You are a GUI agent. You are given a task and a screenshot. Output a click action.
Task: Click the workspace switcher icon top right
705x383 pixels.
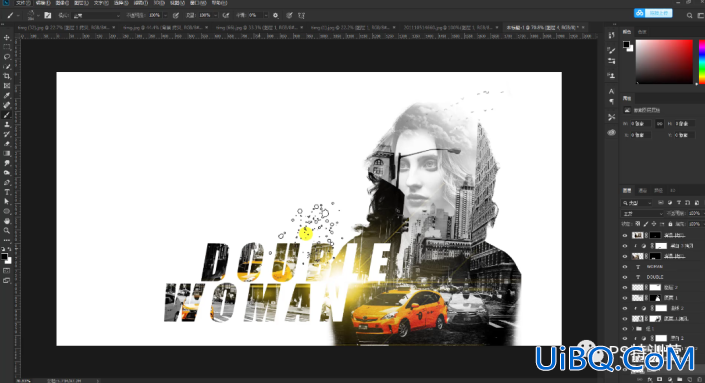pyautogui.click(x=700, y=15)
